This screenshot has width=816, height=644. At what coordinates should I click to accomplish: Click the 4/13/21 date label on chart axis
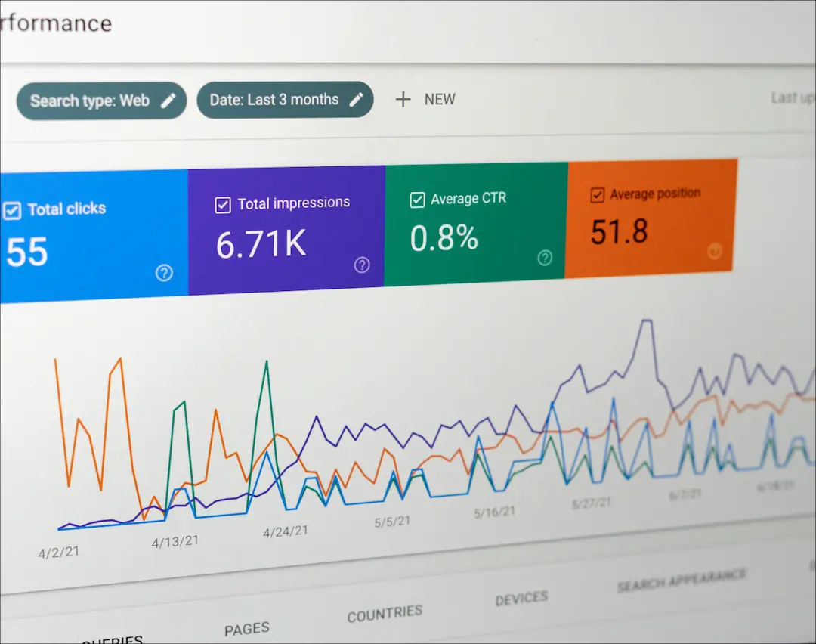pos(175,542)
